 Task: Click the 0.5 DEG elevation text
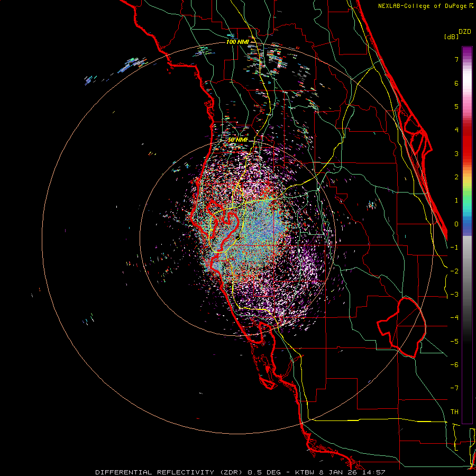pos(266,472)
